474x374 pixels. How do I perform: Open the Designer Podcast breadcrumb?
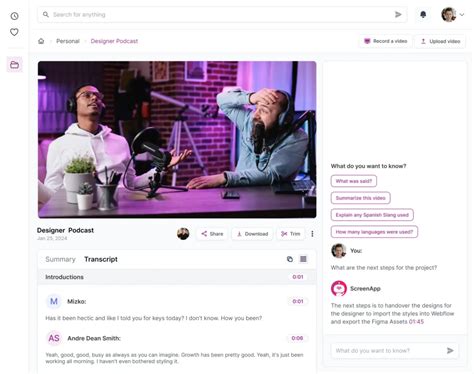(114, 41)
